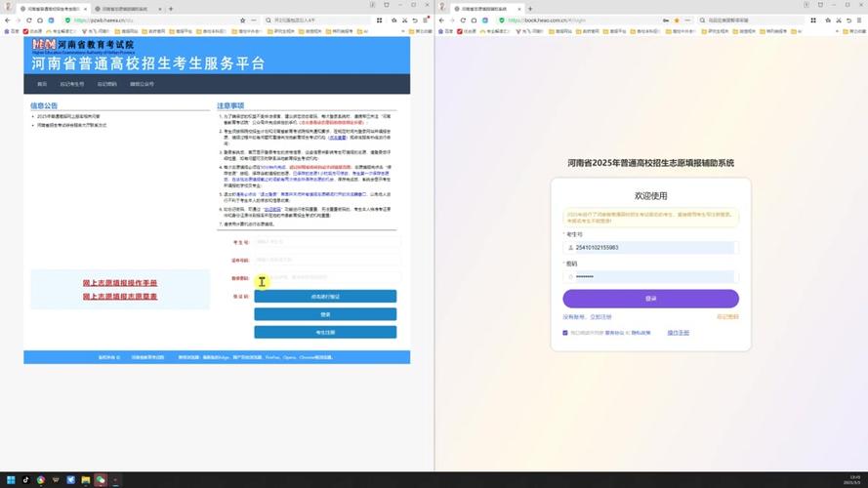Tick the agreement checkbox on right login form
This screenshot has height=488, width=868.
[x=565, y=333]
